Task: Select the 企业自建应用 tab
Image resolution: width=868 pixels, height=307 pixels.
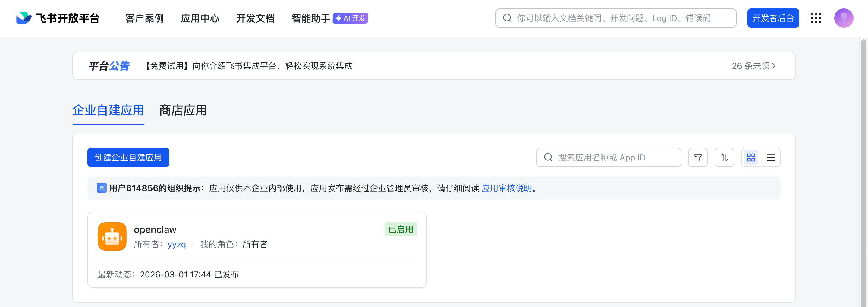Action: [108, 110]
